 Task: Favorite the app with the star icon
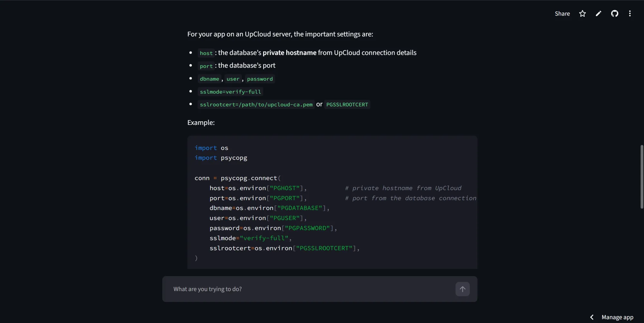[x=582, y=14]
